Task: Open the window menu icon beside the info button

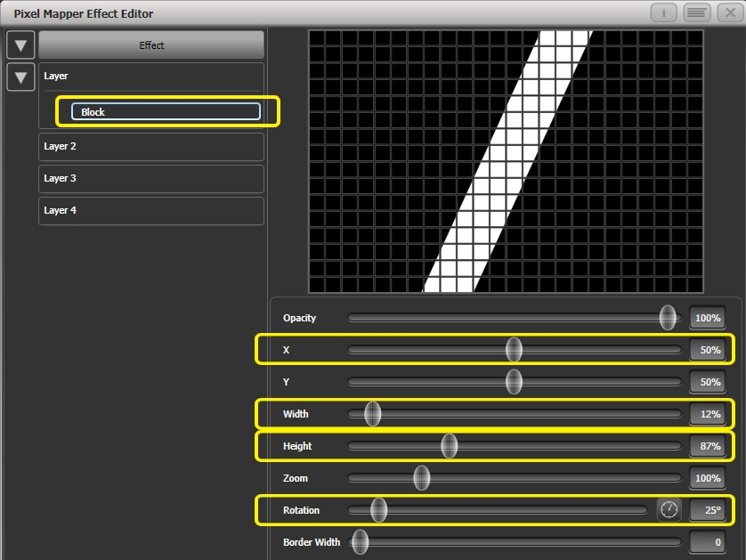Action: [698, 13]
